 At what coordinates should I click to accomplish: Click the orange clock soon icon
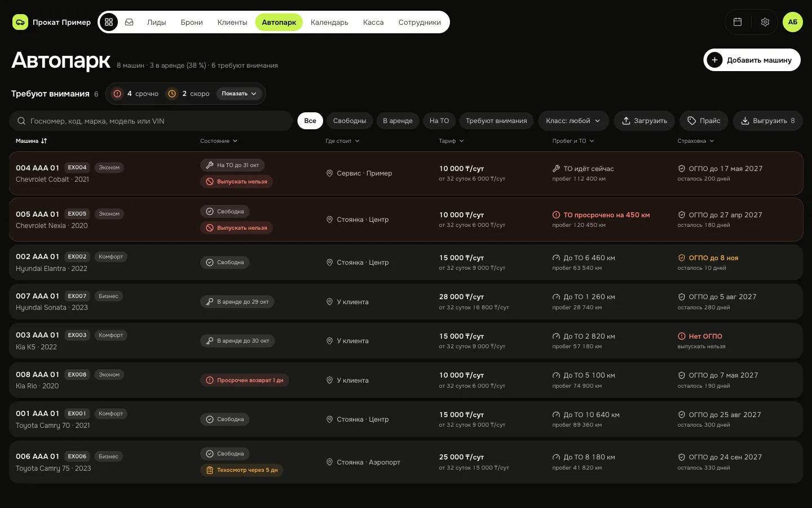173,94
